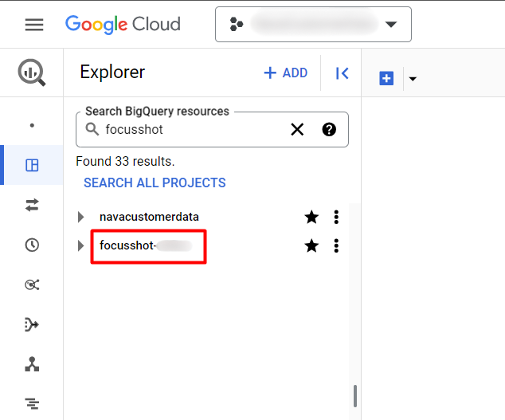Open the SQL workspace sidebar icon
Viewport: 505px width, 420px height.
point(32,165)
